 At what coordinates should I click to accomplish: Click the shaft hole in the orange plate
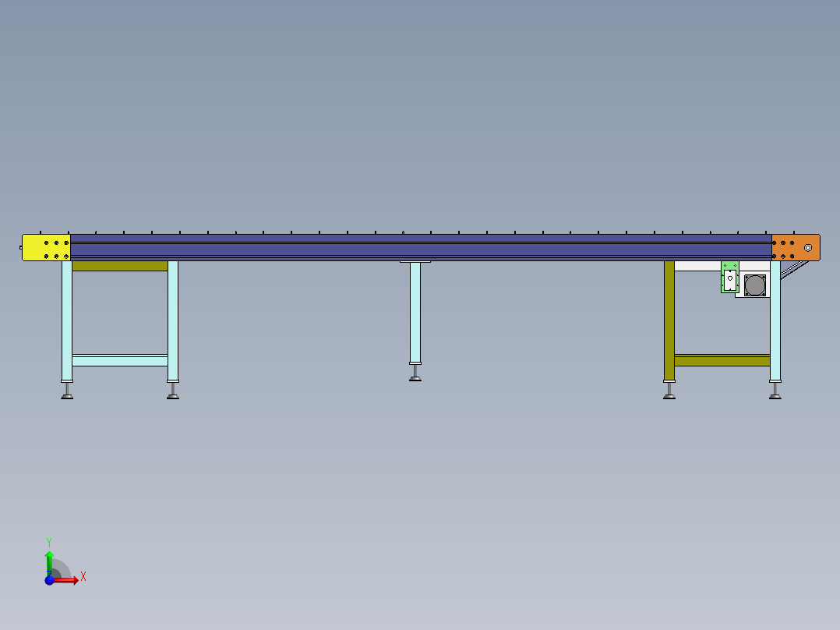pyautogui.click(x=808, y=248)
